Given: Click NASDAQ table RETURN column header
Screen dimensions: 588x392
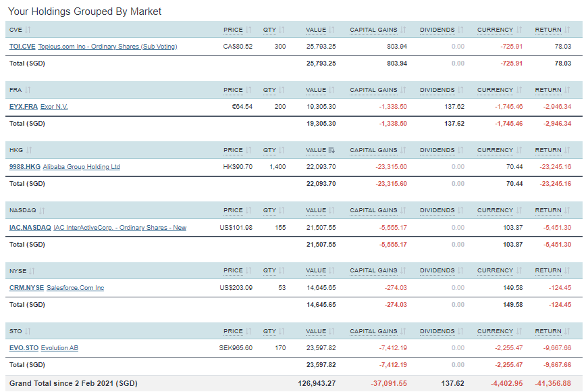Looking at the screenshot, I should pyautogui.click(x=548, y=210).
